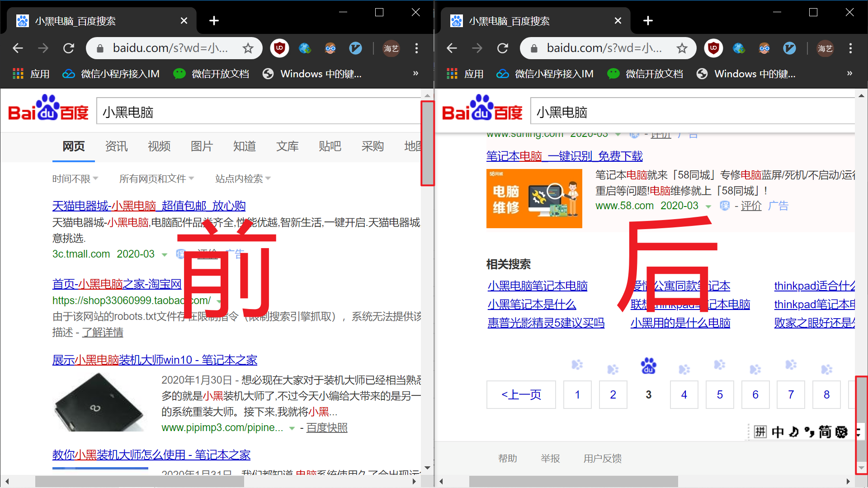Reload the page in the right browser
Screen dimensions: 868x488
(502, 48)
